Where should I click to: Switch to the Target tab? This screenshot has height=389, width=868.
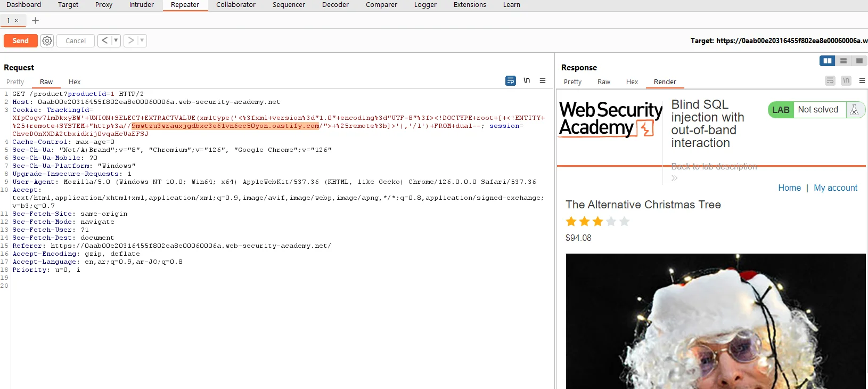68,5
